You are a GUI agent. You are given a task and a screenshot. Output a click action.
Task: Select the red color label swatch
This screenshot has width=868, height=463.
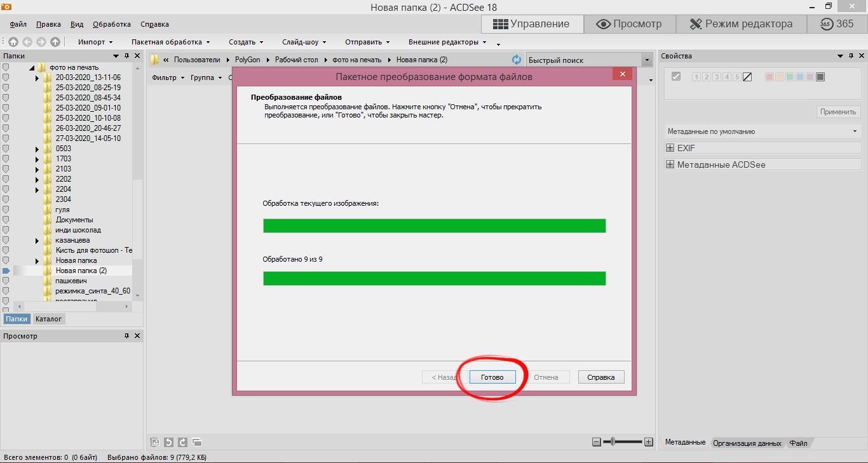point(770,77)
